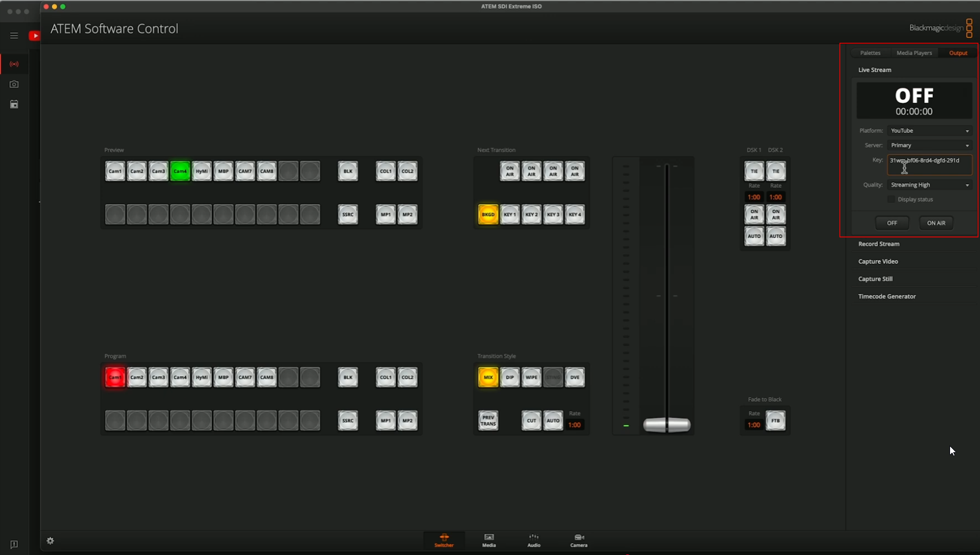The image size is (980, 555).
Task: Toggle KEY 1 in Next Transition
Action: 510,214
